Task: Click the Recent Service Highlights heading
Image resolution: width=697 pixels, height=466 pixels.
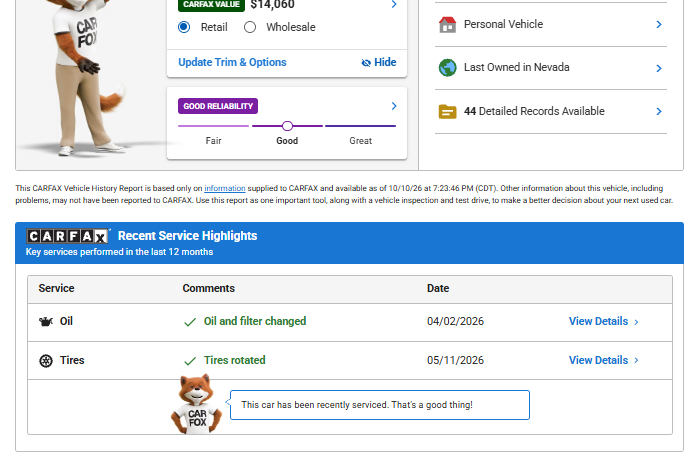Action: coord(188,236)
